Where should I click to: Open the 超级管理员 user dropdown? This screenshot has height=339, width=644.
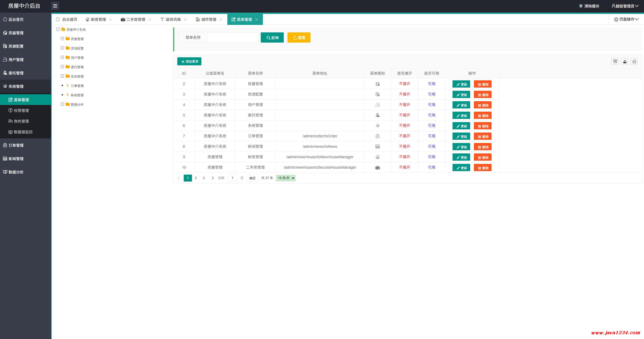pyautogui.click(x=625, y=6)
